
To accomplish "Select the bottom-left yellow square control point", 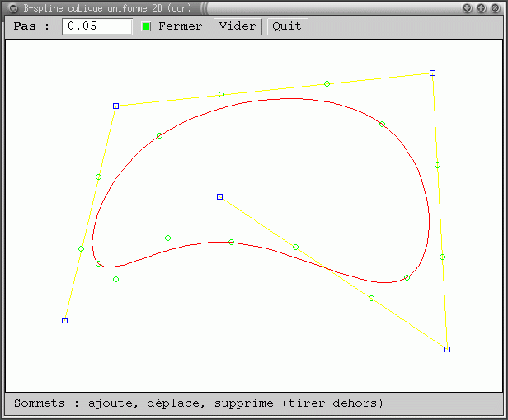I will click(x=64, y=320).
